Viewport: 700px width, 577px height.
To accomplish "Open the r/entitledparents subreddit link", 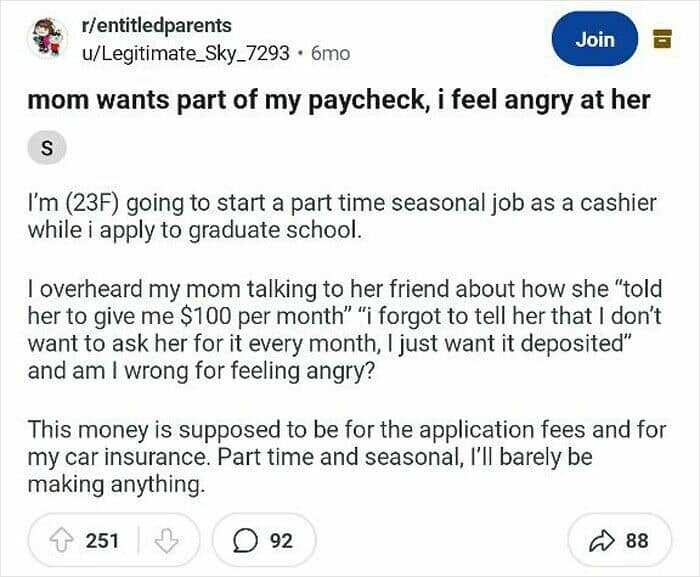I will [x=156, y=25].
